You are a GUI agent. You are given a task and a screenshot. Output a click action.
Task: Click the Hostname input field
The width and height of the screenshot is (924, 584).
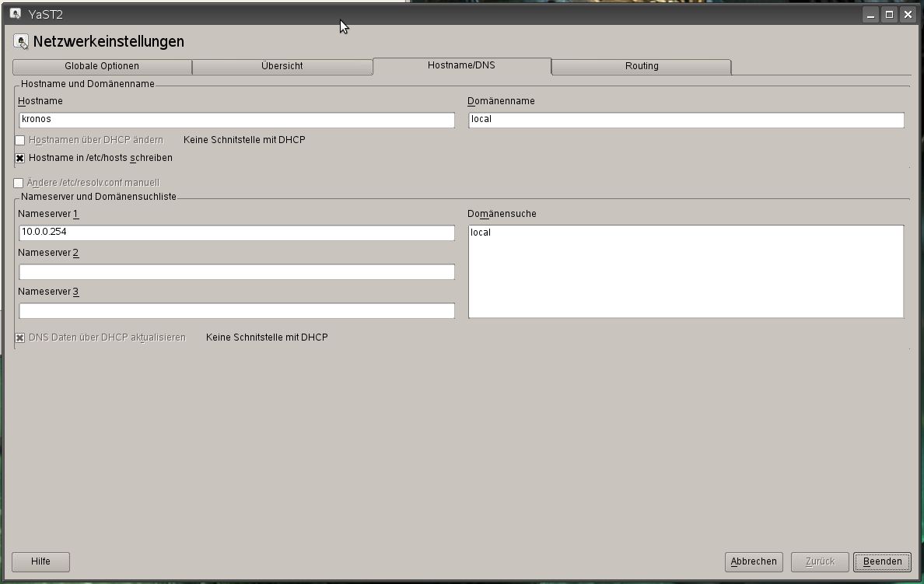point(237,120)
